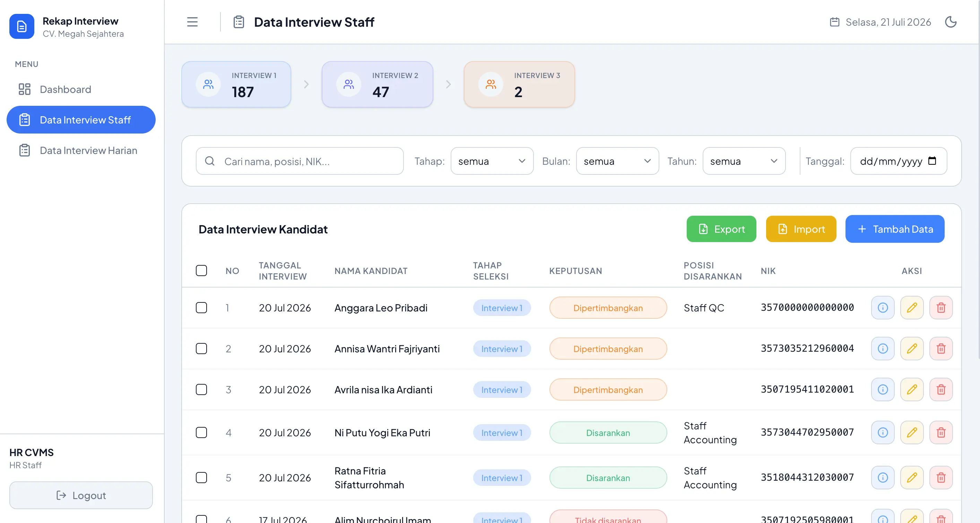The width and height of the screenshot is (980, 523).
Task: View info for Annisa Wantri Fajriyanti
Action: tap(883, 349)
